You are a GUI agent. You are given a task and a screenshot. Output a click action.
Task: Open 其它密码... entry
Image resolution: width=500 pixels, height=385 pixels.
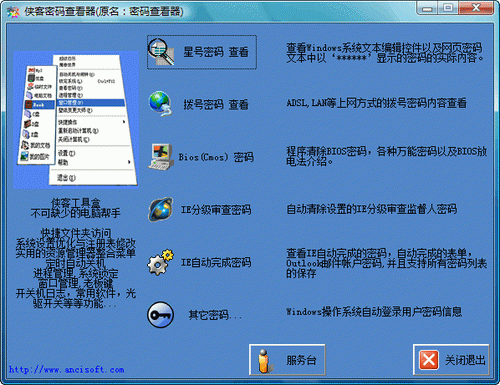[215, 315]
